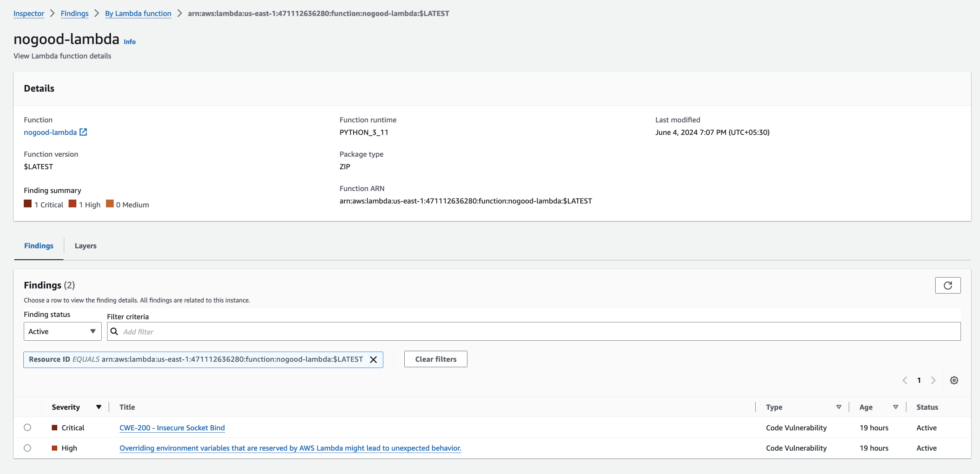Sort findings by Age column arrow
Screen dimensions: 980x474
pyautogui.click(x=895, y=407)
